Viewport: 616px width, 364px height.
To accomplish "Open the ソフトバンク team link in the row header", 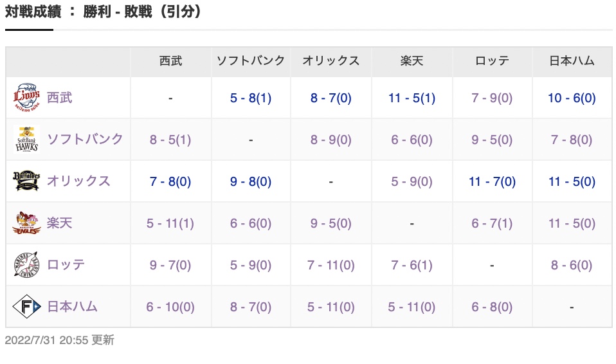I will click(x=85, y=139).
